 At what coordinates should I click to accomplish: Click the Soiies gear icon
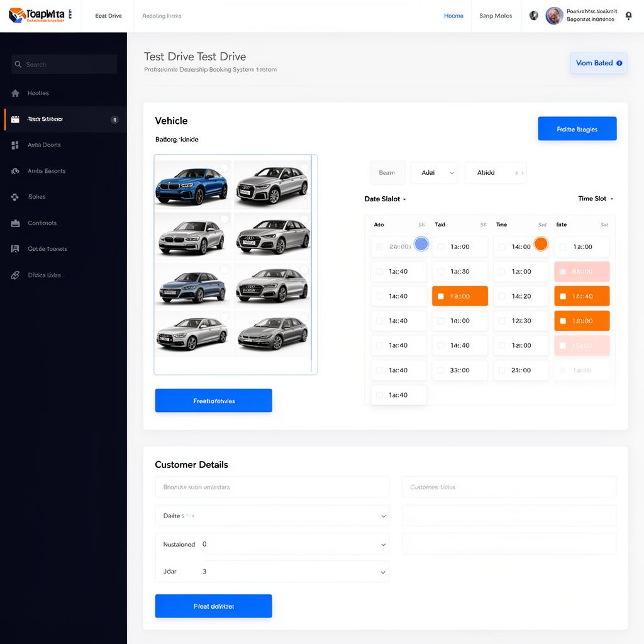[x=15, y=197]
